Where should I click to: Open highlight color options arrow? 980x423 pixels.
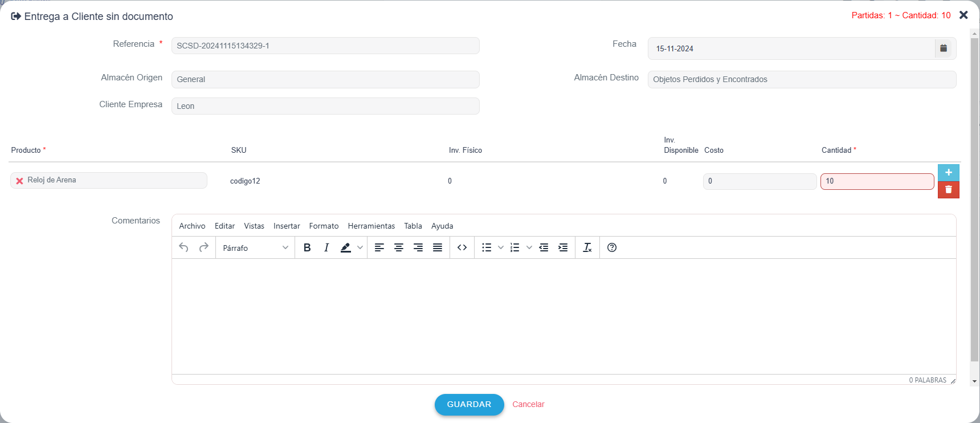360,247
